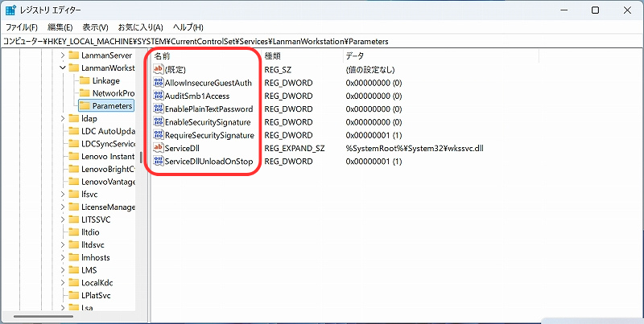Image resolution: width=644 pixels, height=324 pixels.
Task: Click the DWORD icon beside AllowInsecureGuestAuth
Action: (158, 83)
